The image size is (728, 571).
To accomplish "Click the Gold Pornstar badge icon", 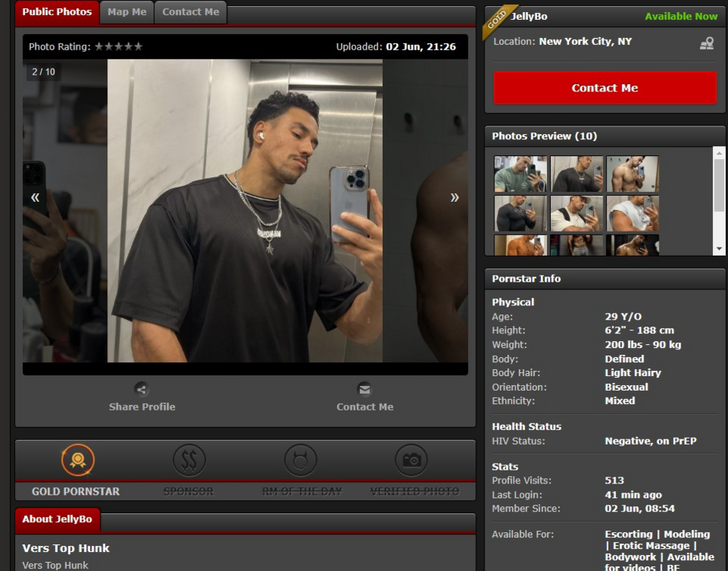I will pyautogui.click(x=77, y=460).
